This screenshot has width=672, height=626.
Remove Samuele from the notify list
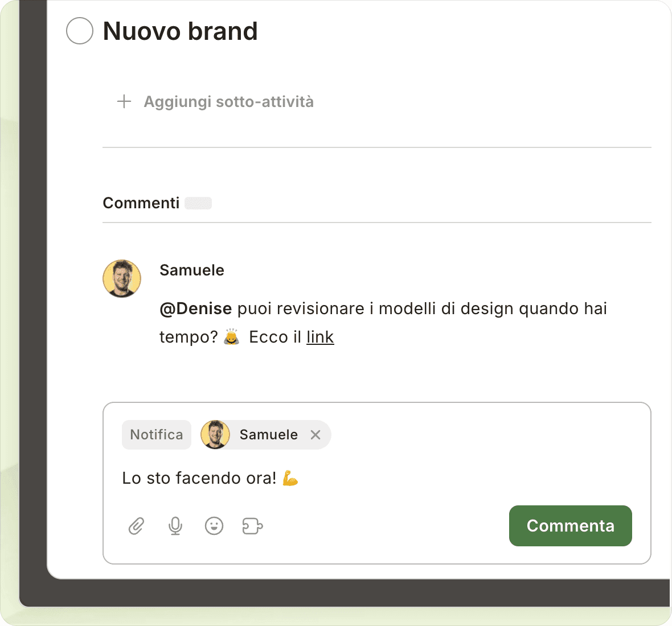tap(315, 435)
